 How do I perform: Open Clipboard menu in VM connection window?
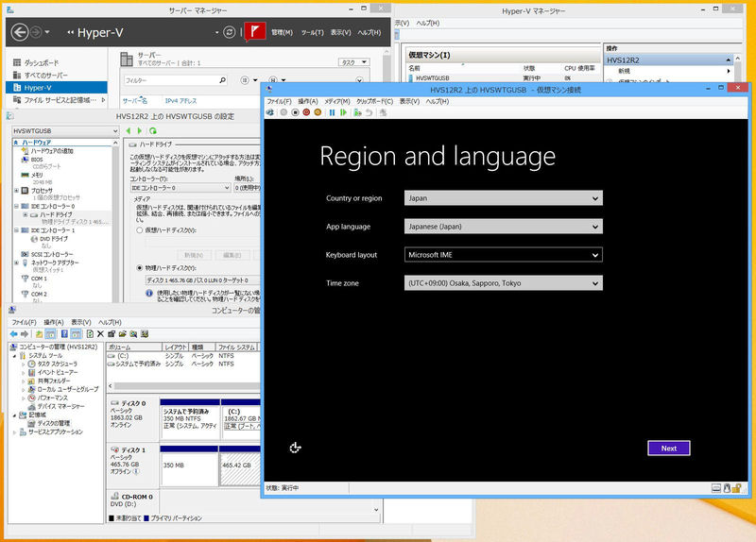374,101
